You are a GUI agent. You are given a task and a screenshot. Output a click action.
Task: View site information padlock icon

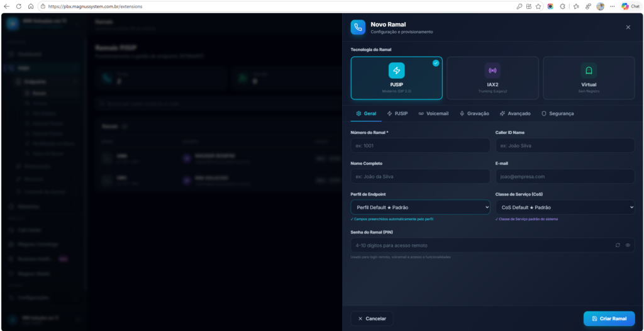pos(43,6)
